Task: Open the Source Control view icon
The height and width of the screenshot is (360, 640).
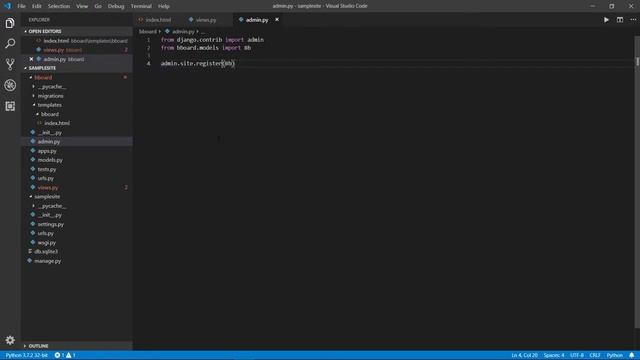Action: click(x=10, y=64)
